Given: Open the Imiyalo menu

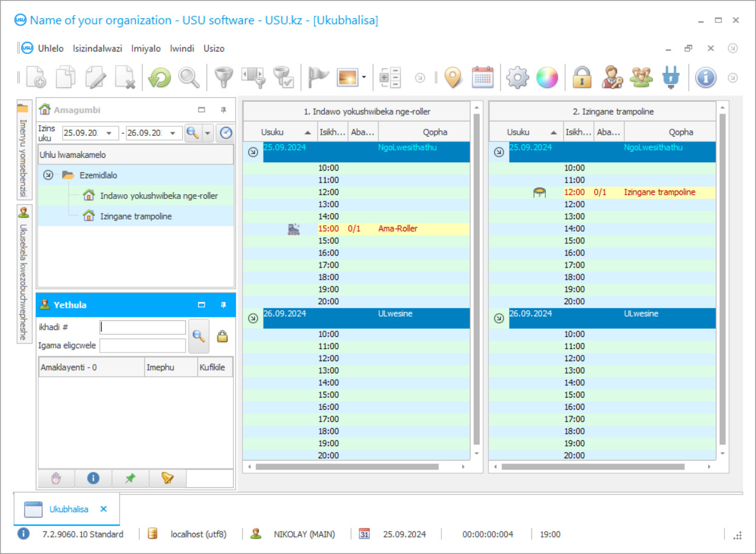Looking at the screenshot, I should [146, 49].
